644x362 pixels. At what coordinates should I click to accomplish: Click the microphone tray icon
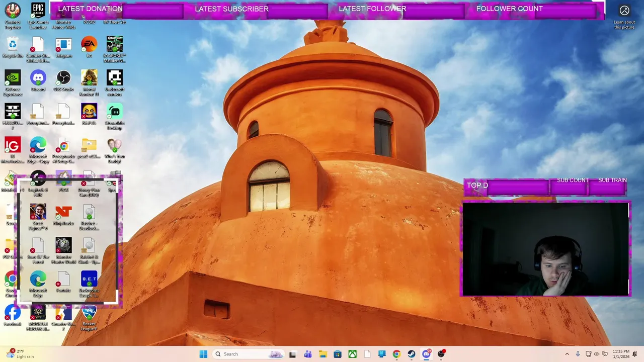[578, 354]
